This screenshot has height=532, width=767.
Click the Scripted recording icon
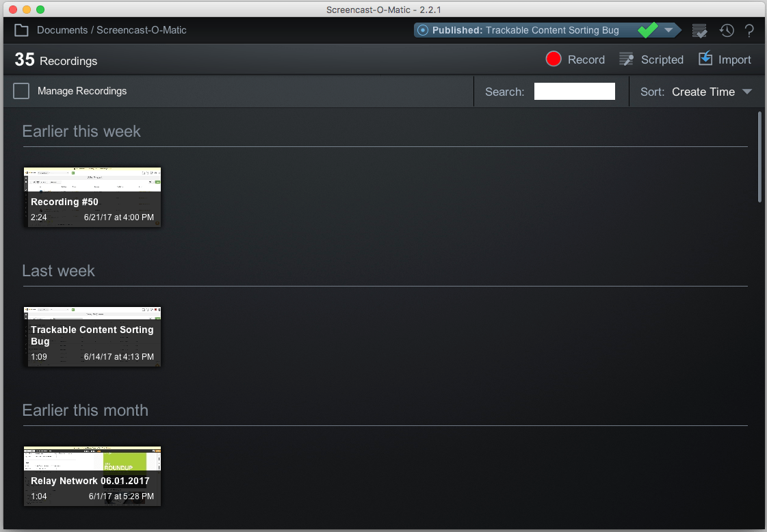(626, 59)
